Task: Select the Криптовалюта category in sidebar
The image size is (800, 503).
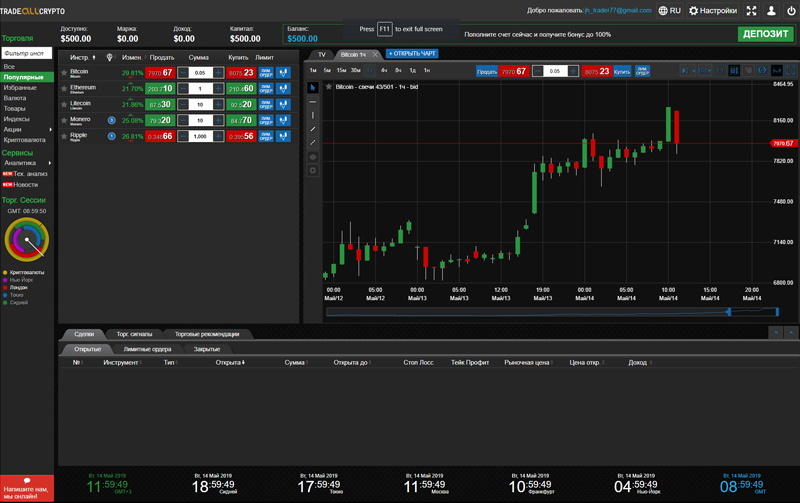Action: (24, 140)
